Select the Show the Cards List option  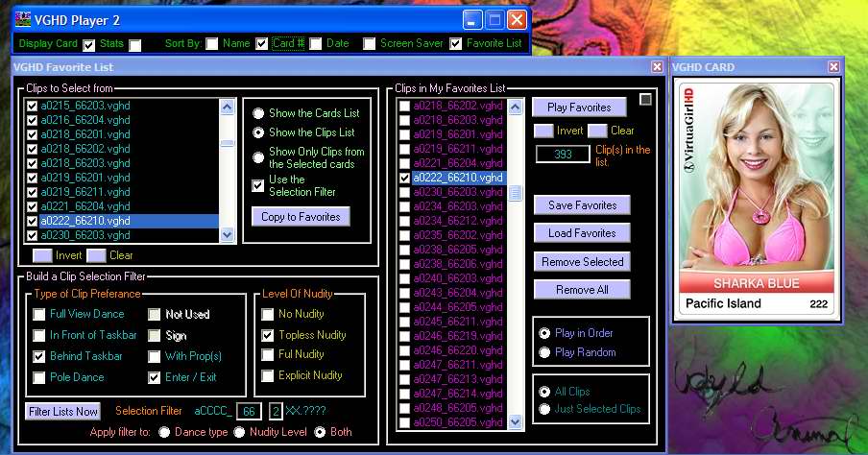point(257,113)
